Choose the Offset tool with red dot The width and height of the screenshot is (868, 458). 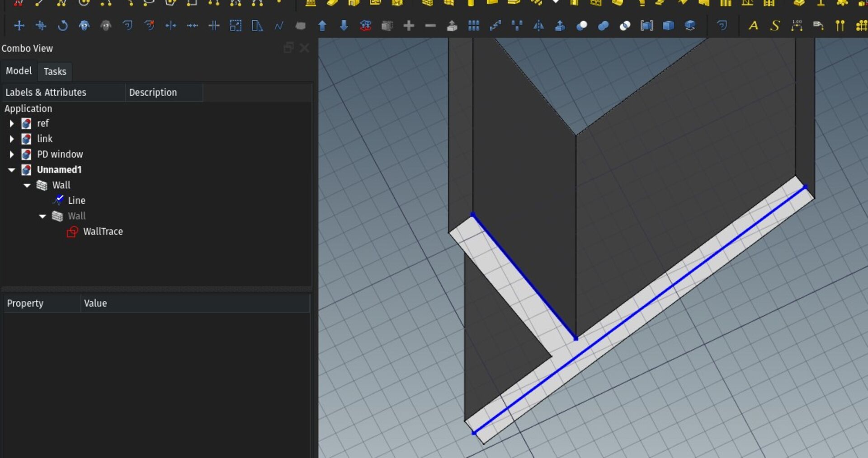(149, 26)
